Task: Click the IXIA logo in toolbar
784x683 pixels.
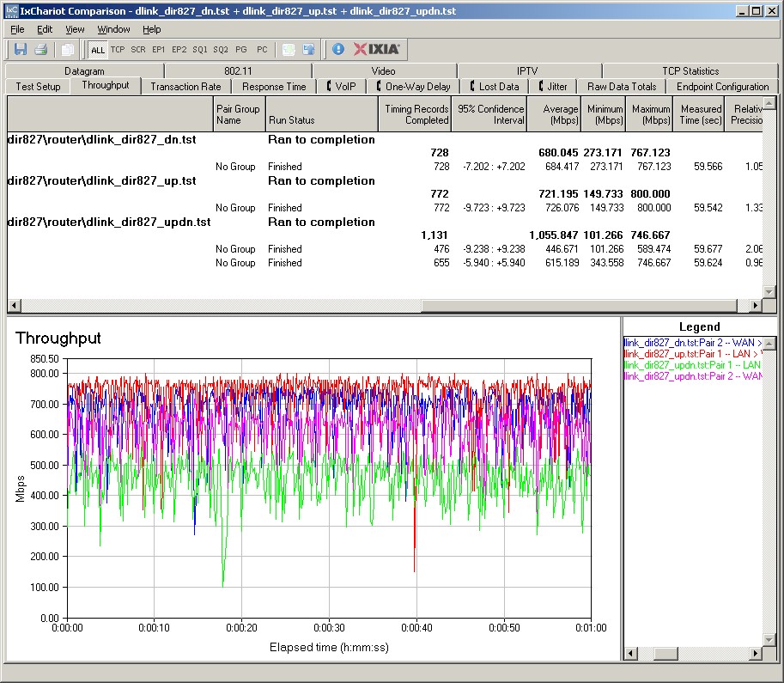Action: click(x=376, y=49)
